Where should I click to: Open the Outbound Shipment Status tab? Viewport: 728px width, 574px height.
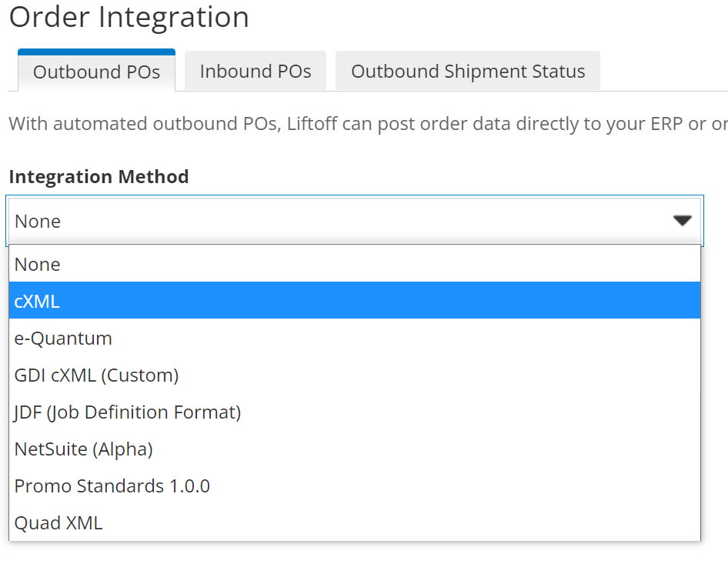click(467, 72)
